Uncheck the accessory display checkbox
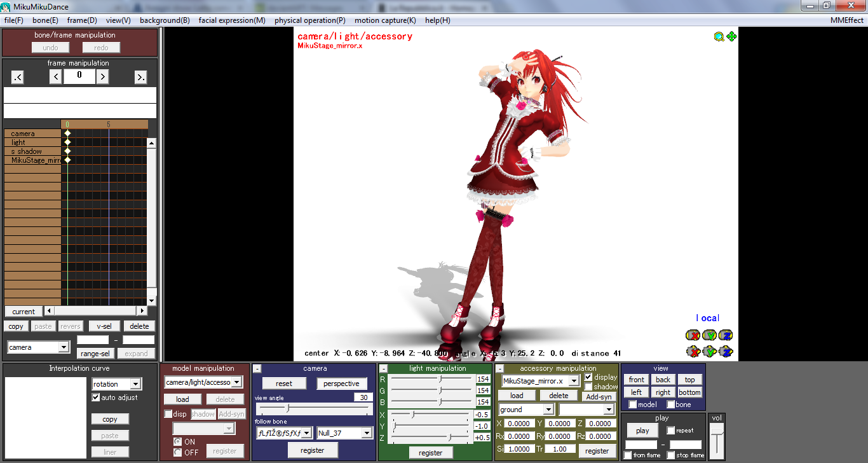Image resolution: width=868 pixels, height=463 pixels. [x=588, y=377]
